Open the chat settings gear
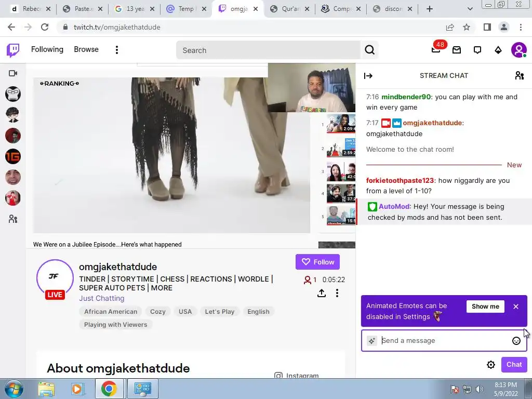 pos(490,364)
